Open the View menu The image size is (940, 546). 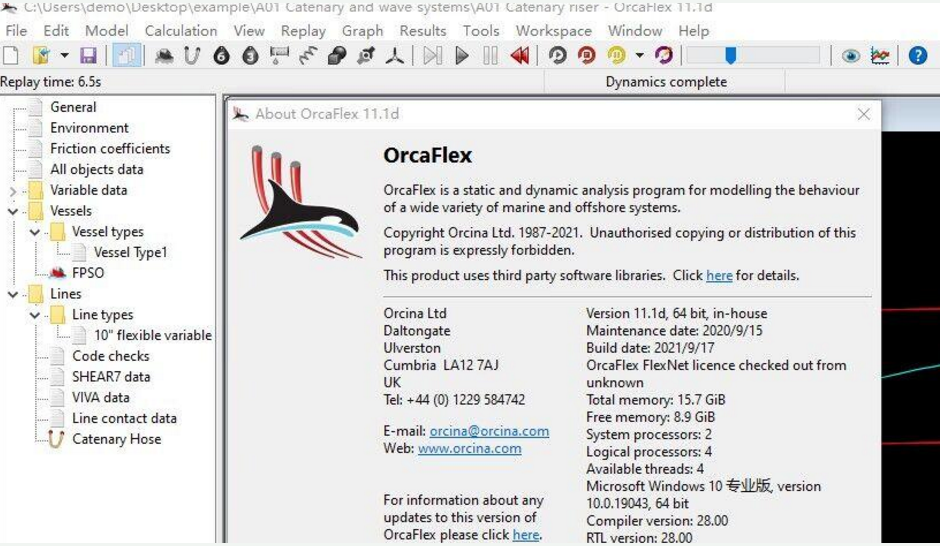pos(249,31)
